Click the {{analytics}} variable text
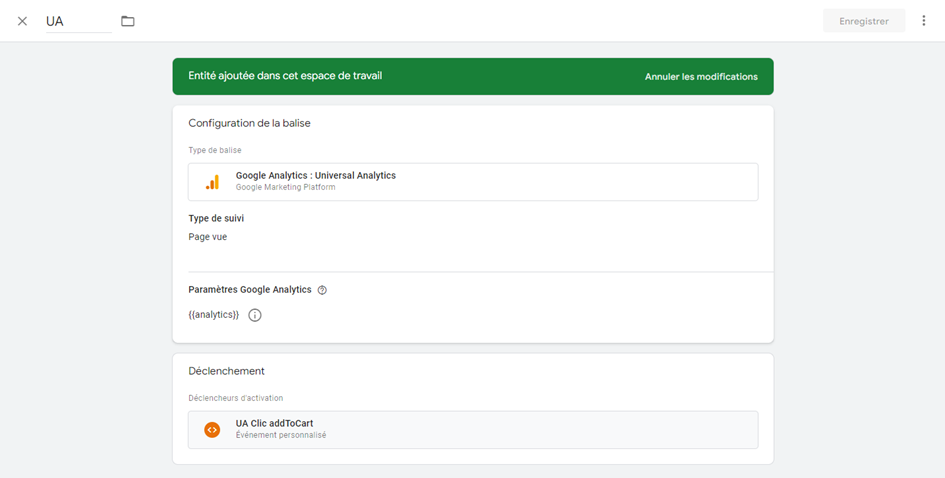 (214, 315)
